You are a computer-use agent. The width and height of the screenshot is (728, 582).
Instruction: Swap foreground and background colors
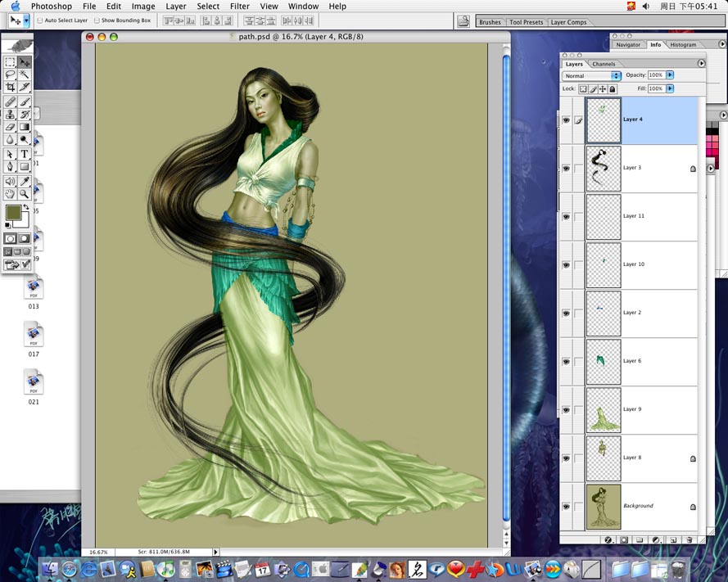tap(26, 207)
